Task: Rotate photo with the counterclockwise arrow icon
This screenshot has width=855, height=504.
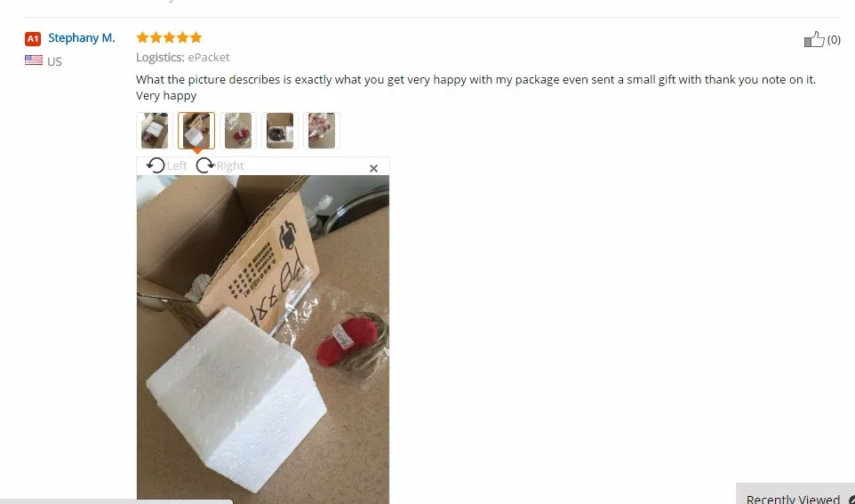Action: point(156,165)
